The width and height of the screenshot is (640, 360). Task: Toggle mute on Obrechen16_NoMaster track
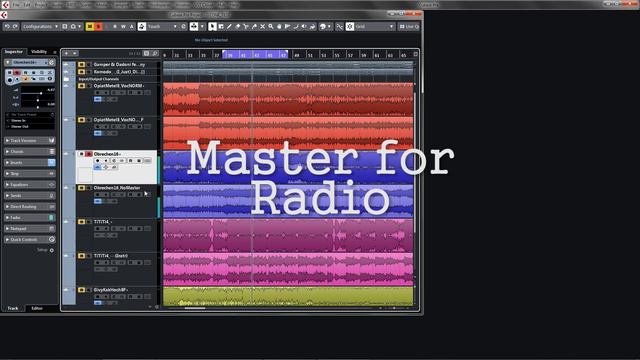81,188
